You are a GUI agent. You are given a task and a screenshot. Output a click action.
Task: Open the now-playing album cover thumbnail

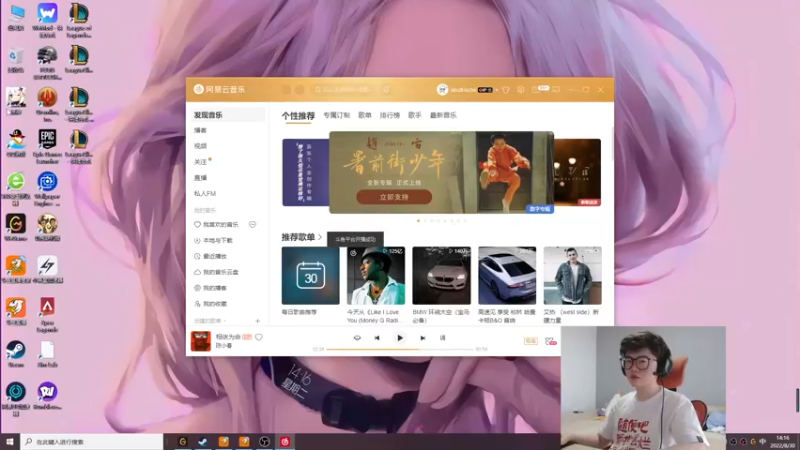tap(201, 341)
